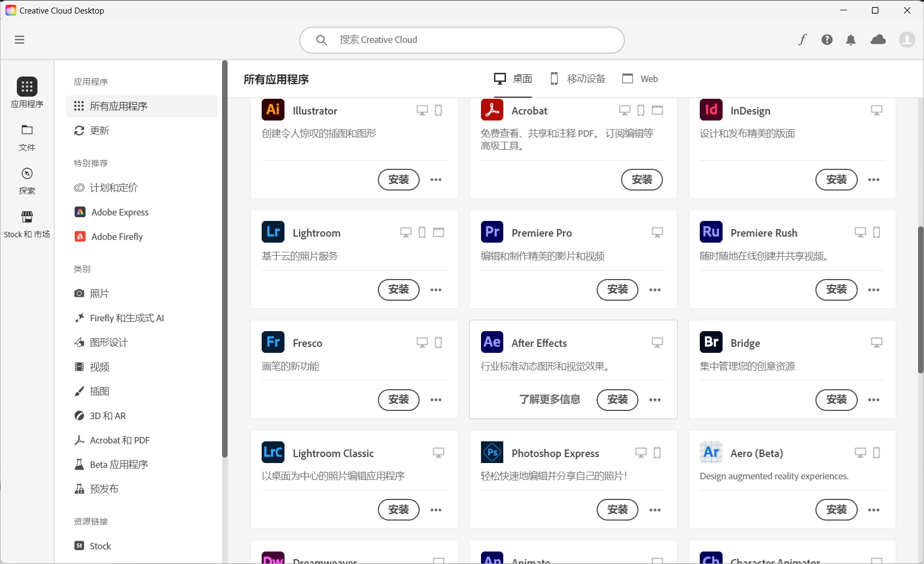The image size is (924, 564).
Task: Open the hamburger menu icon
Action: point(20,40)
